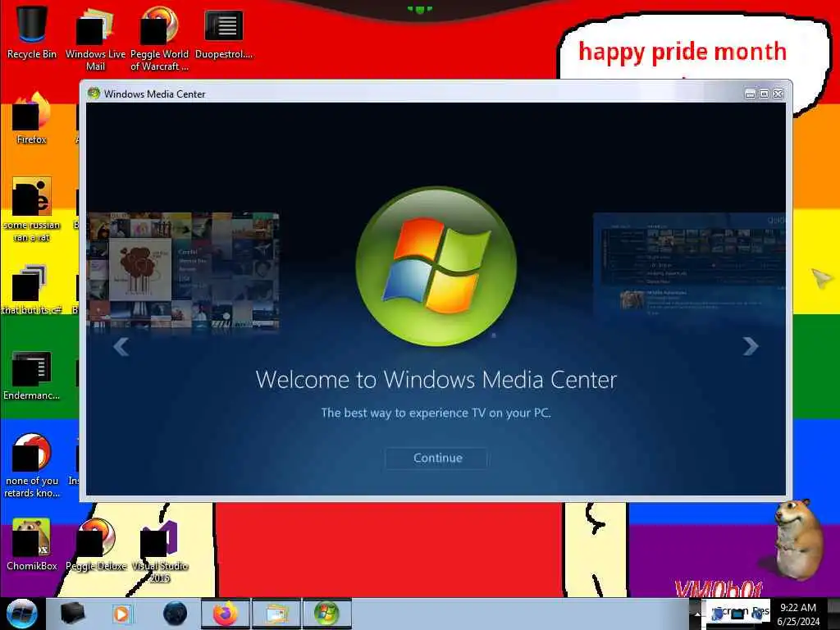Click the 'Windows Media Center' title text
The image size is (840, 630).
pos(154,94)
